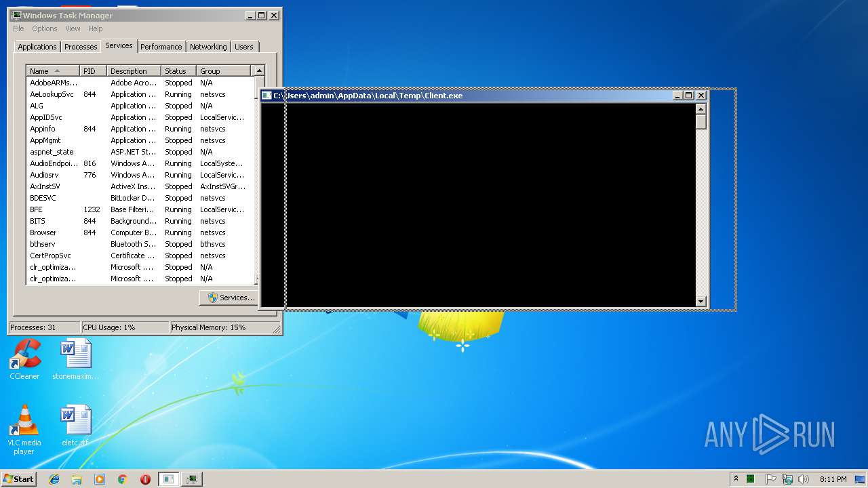Screen dimensions: 868x488
Task: Launch Windows Media Player from taskbar
Action: click(x=100, y=479)
